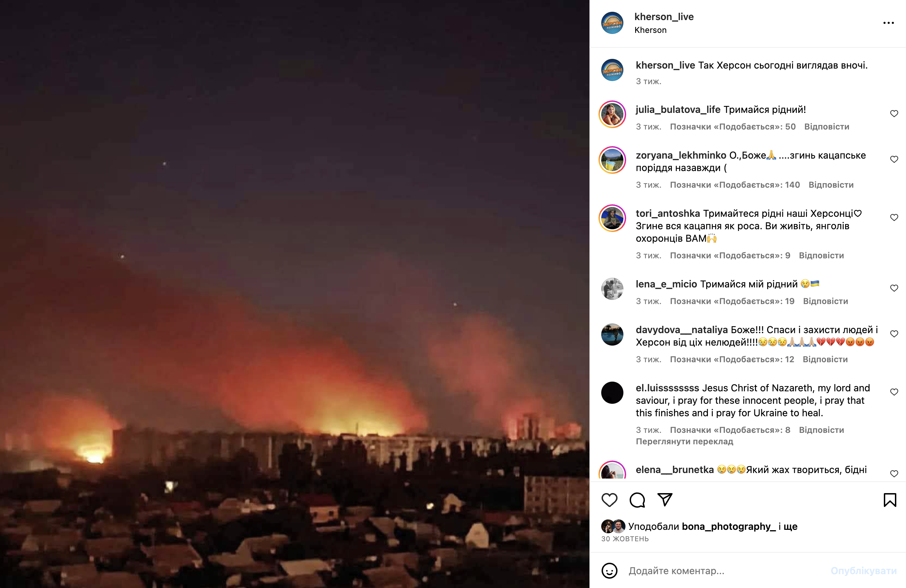This screenshot has width=906, height=588.
Task: Click 'Переглянути переклад' translation link
Action: [684, 442]
